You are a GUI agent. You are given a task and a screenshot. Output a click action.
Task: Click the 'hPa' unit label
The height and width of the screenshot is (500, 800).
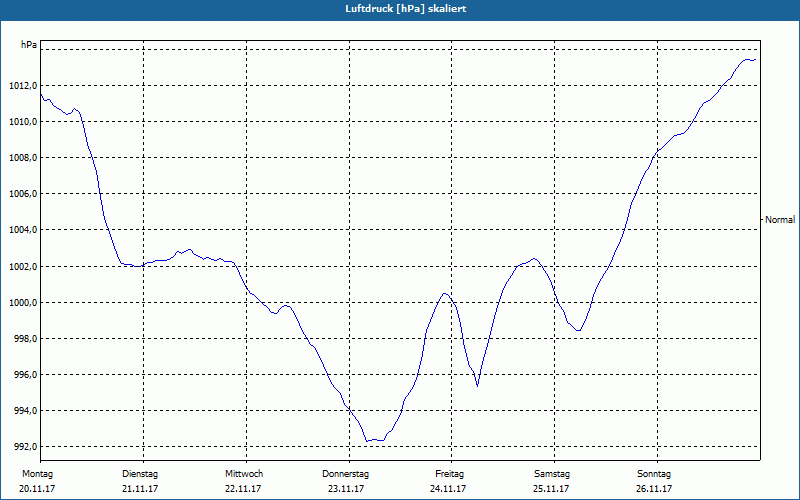tap(29, 45)
